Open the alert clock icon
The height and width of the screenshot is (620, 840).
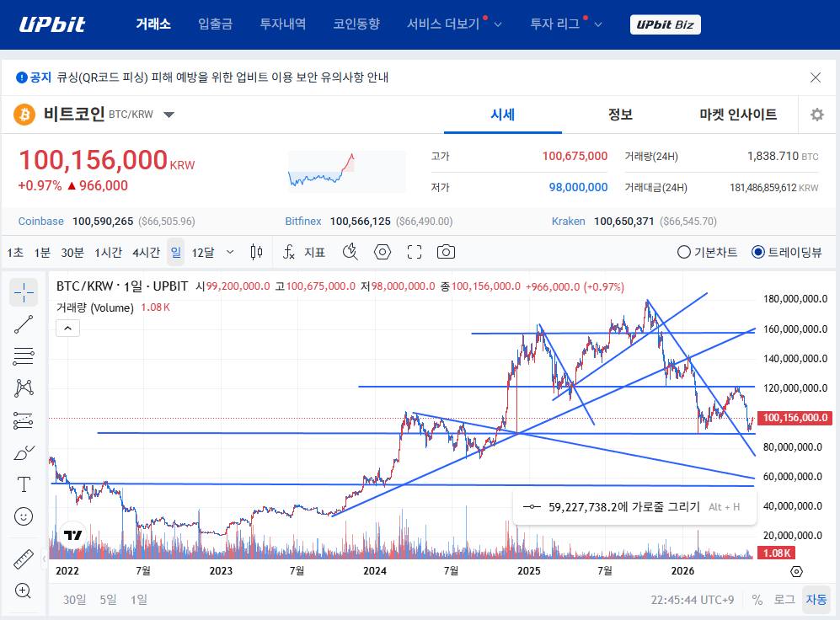(350, 252)
